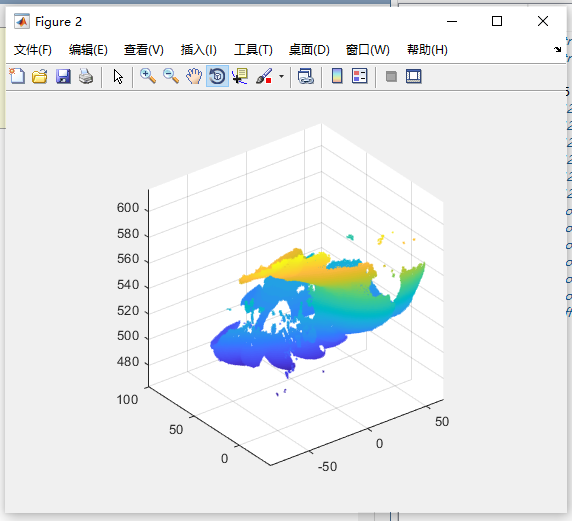Open the 工具(T) menu

click(253, 50)
